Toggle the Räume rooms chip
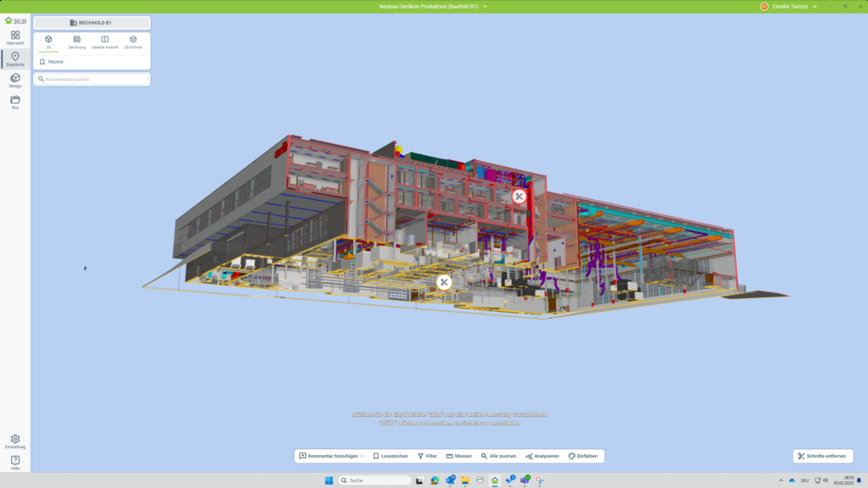Viewport: 868px width, 488px height. [52, 62]
